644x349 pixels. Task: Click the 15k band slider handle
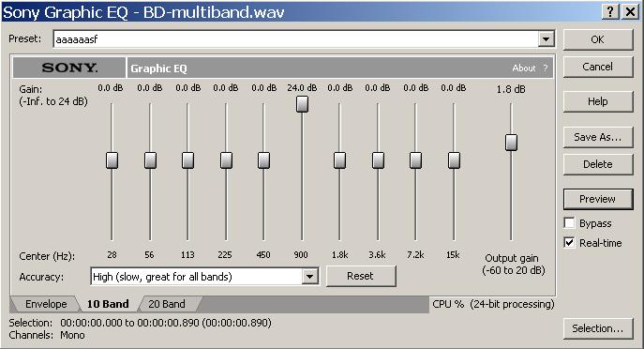coord(454,160)
